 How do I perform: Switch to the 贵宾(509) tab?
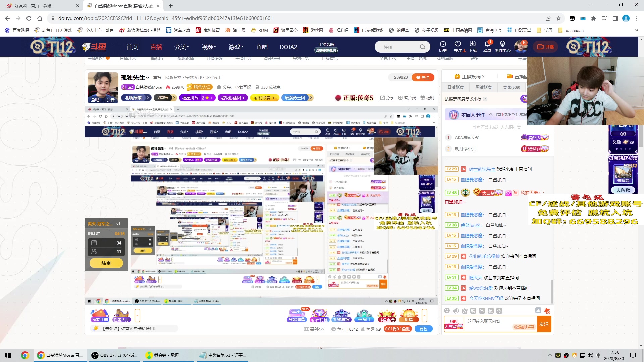[511, 87]
